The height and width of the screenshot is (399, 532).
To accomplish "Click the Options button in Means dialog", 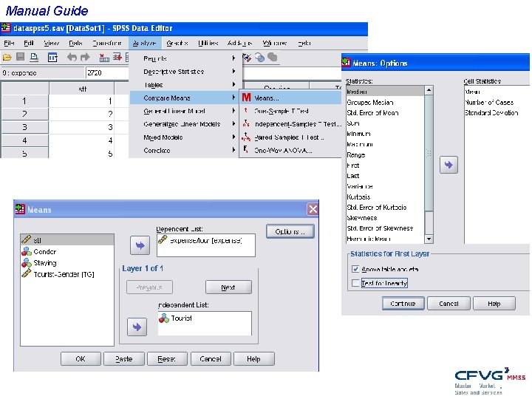I will pos(290,231).
